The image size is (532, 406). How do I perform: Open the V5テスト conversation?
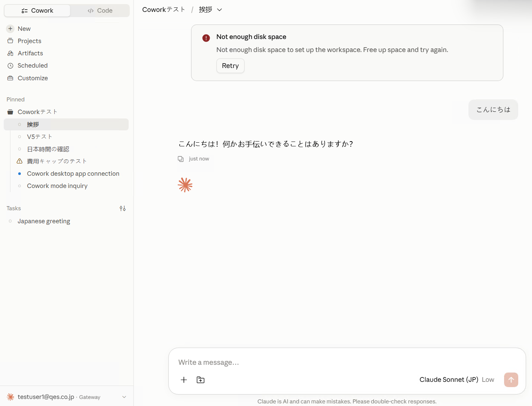tap(40, 137)
